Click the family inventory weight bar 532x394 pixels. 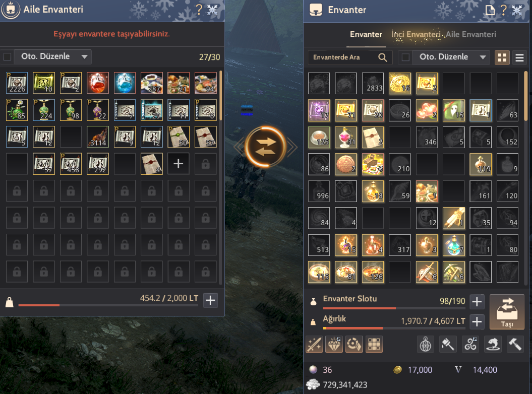(108, 305)
